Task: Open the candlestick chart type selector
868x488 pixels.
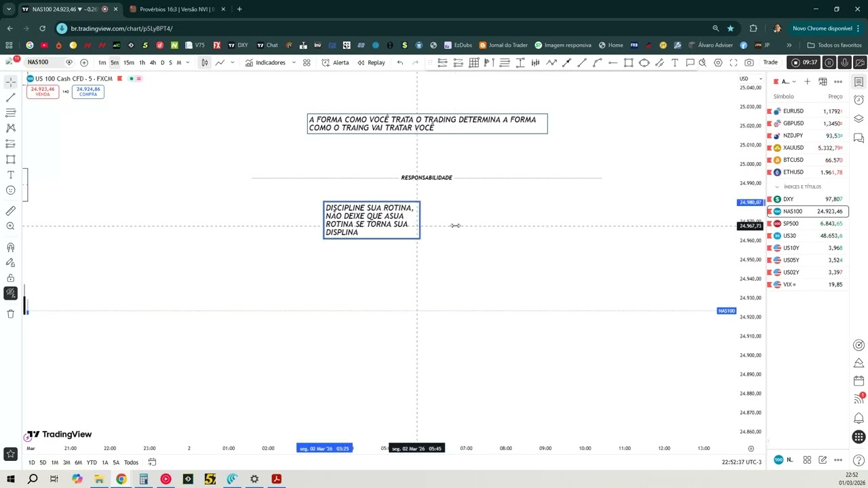Action: click(x=204, y=62)
